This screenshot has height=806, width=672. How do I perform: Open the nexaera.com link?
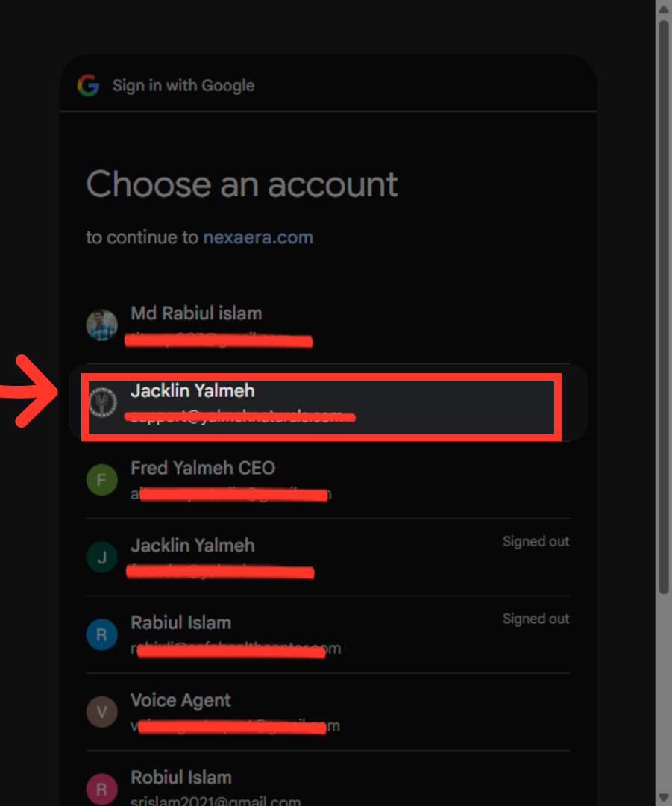coord(258,237)
